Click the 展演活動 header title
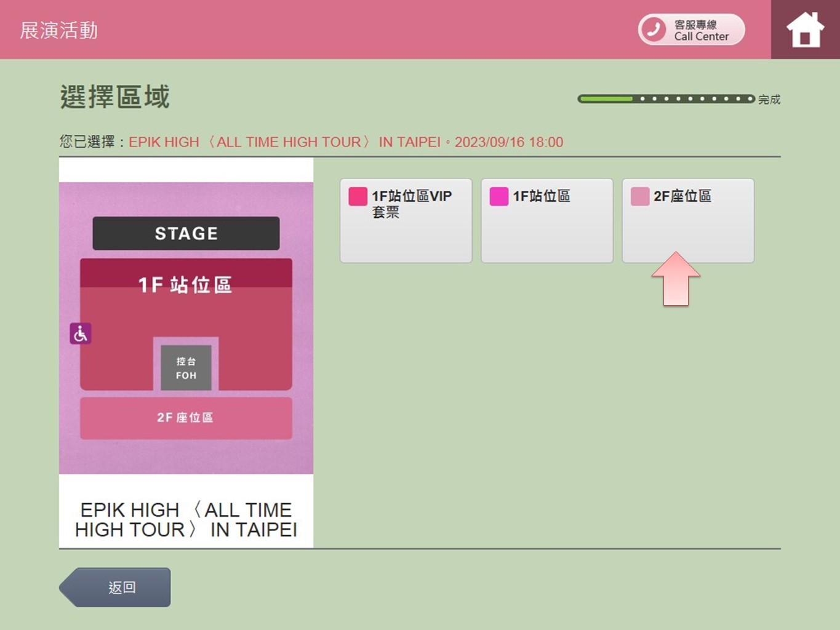This screenshot has width=840, height=630. click(59, 30)
